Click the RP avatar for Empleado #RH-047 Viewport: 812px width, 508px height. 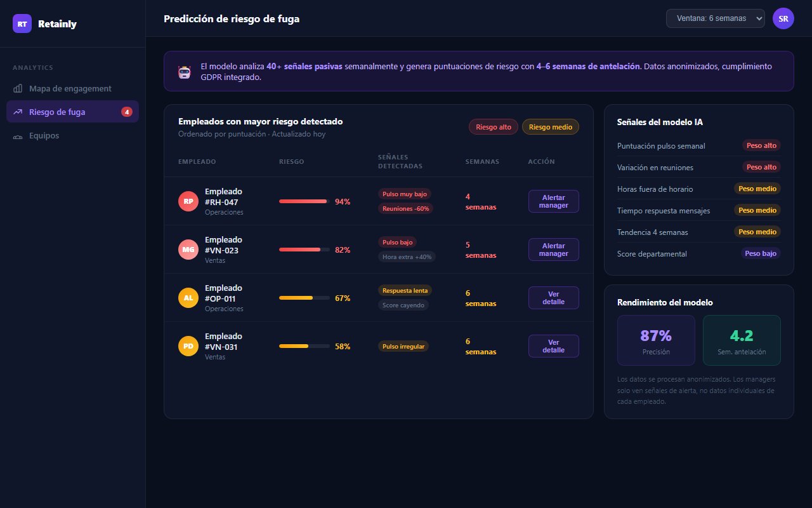[188, 201]
